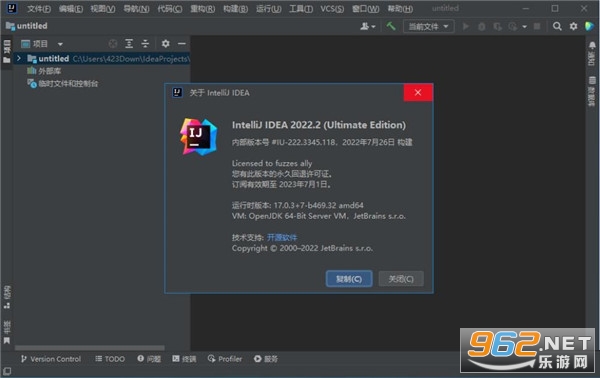Open the Notifications bell stripe
The image size is (600, 378).
coord(592,54)
